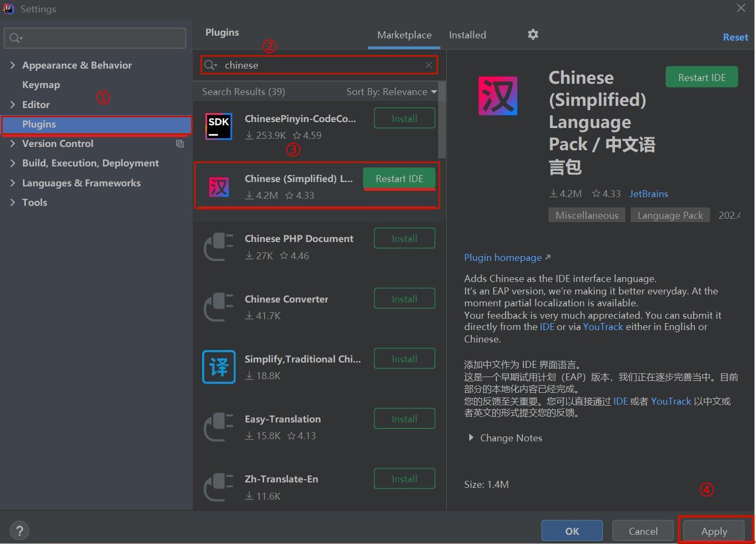This screenshot has width=756, height=544.
Task: Click the Simplify,Traditional Chinese translate icon
Action: tap(219, 367)
